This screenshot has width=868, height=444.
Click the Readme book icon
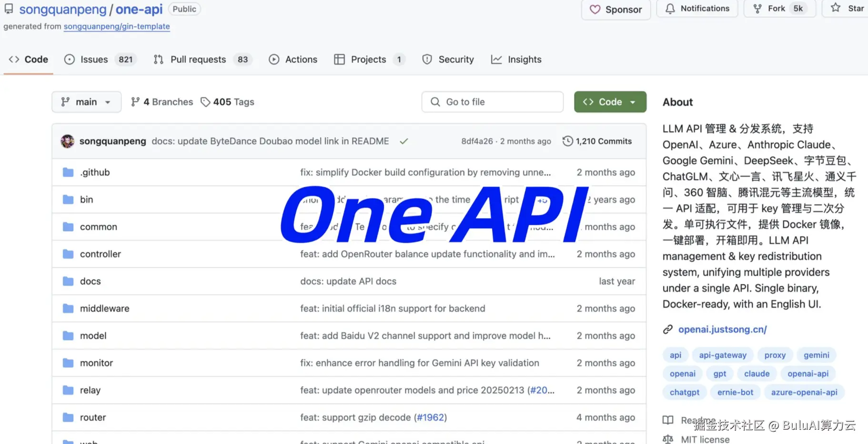[x=668, y=420]
